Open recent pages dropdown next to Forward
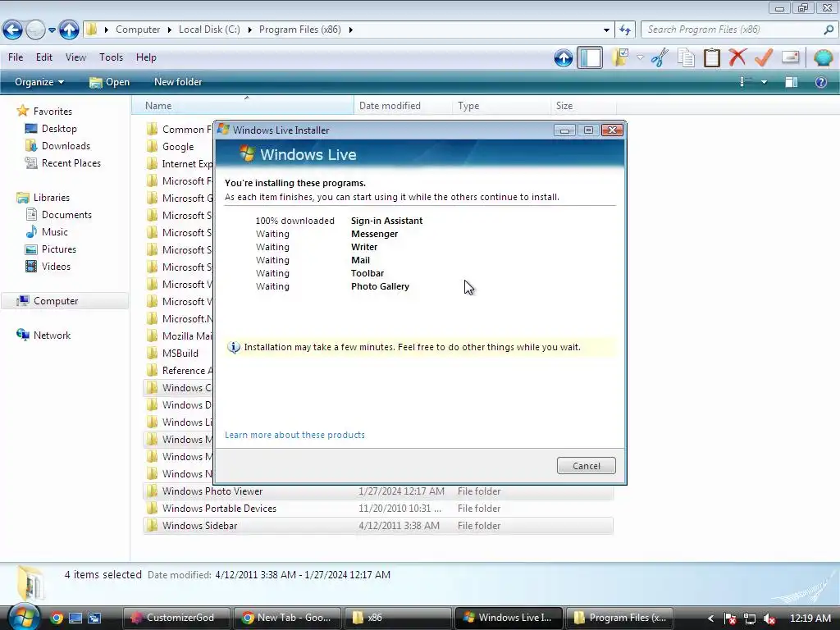The height and width of the screenshot is (630, 840). (x=52, y=30)
